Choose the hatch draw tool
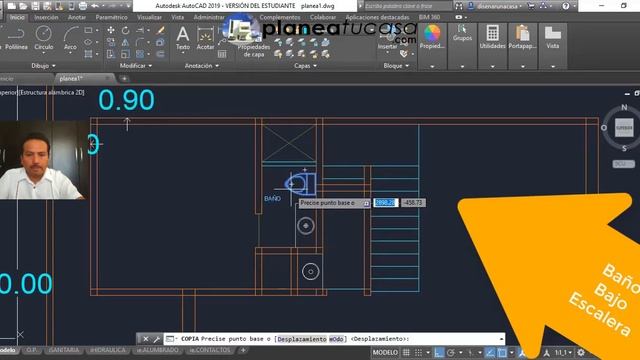Viewport: 640px width, 360px height. (x=88, y=54)
